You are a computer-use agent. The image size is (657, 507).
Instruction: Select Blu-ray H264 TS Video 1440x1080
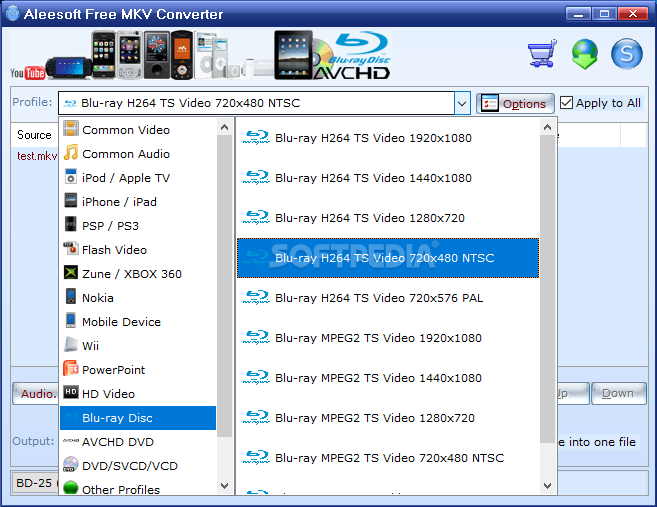pos(388,178)
